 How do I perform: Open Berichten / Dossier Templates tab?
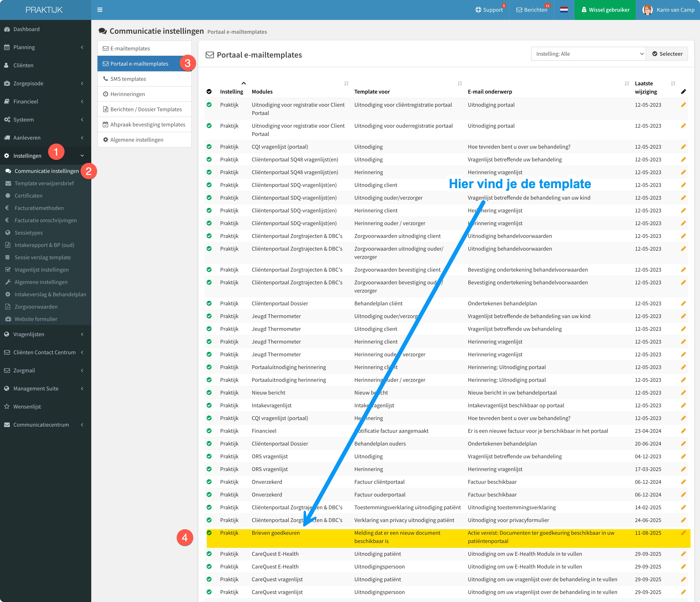[145, 109]
